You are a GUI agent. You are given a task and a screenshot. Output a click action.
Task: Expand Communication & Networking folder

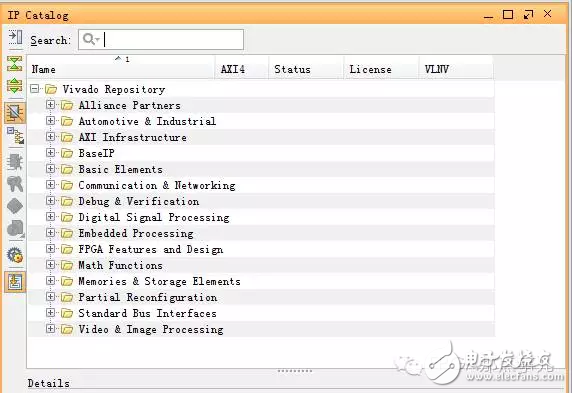point(51,185)
